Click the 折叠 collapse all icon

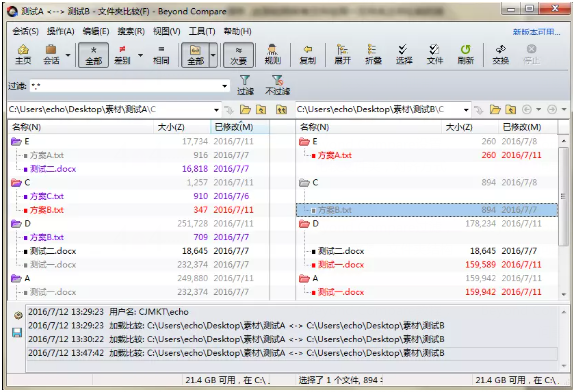(373, 54)
